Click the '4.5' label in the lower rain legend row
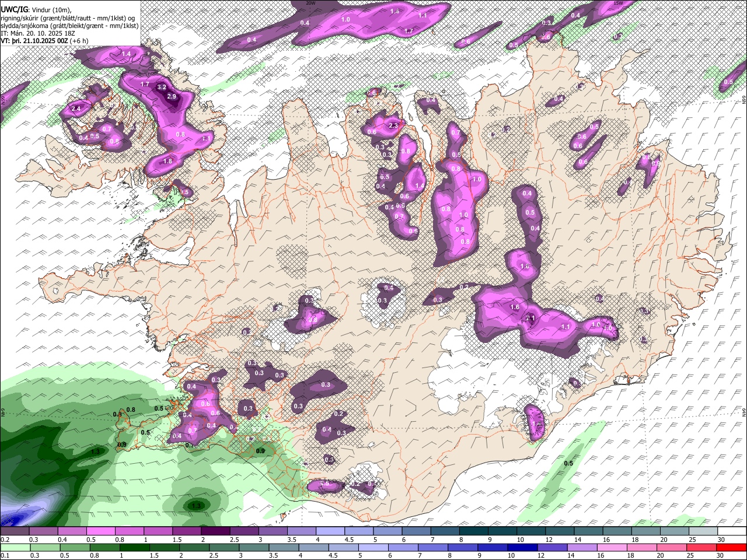 point(333,555)
